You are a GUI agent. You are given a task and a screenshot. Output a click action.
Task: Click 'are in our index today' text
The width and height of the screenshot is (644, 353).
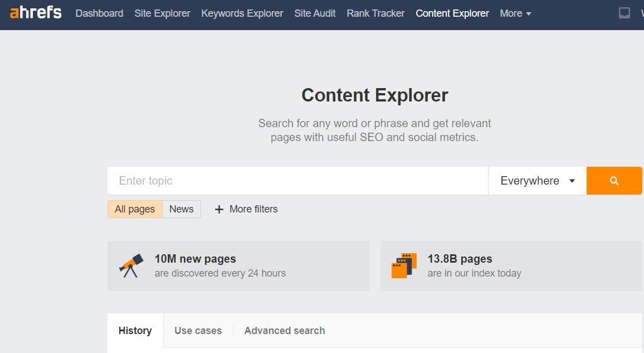tap(475, 273)
